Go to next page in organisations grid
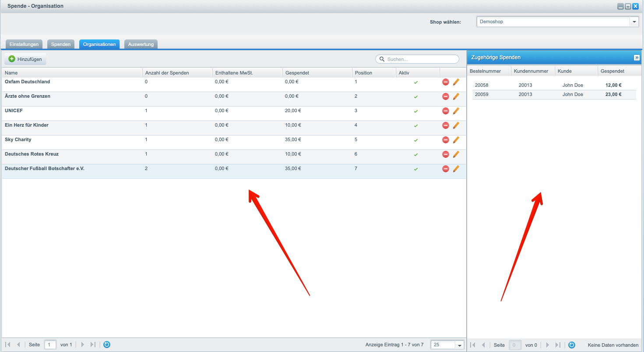This screenshot has height=352, width=644. coord(82,345)
